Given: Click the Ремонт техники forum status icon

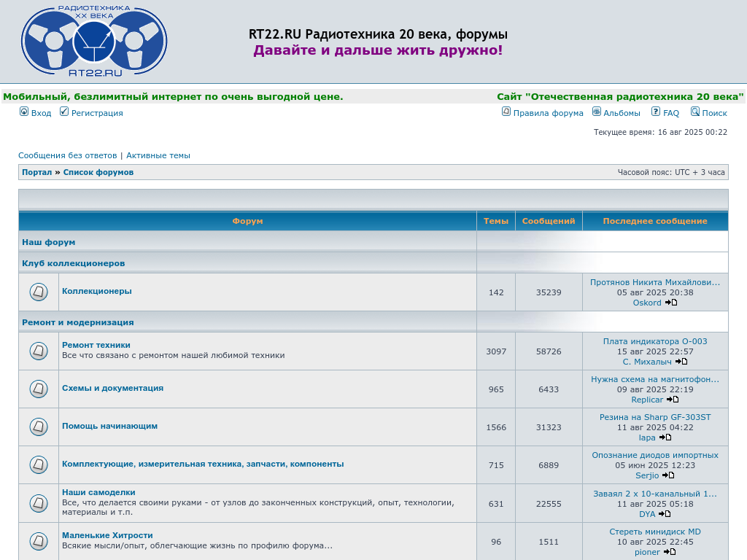Looking at the screenshot, I should coord(39,351).
